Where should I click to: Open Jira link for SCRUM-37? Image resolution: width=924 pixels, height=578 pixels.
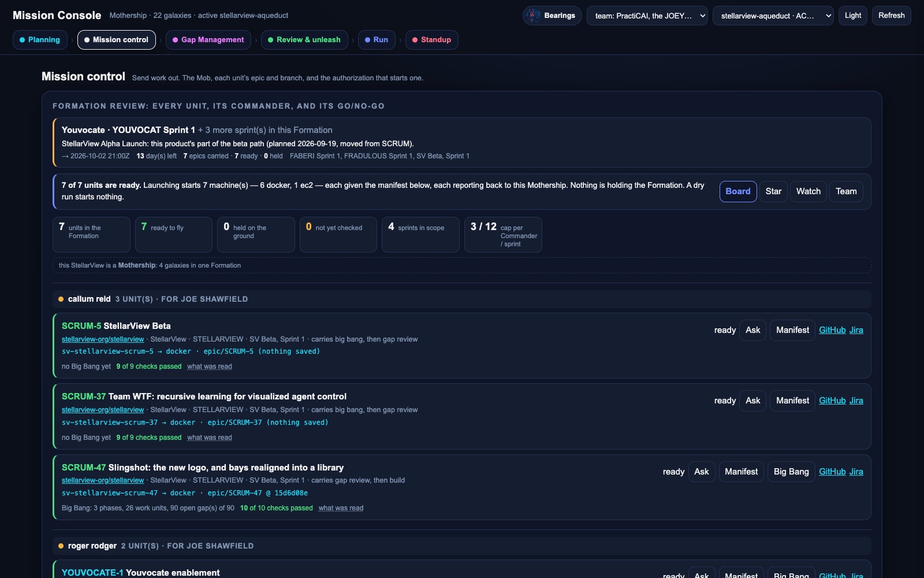[x=856, y=401]
